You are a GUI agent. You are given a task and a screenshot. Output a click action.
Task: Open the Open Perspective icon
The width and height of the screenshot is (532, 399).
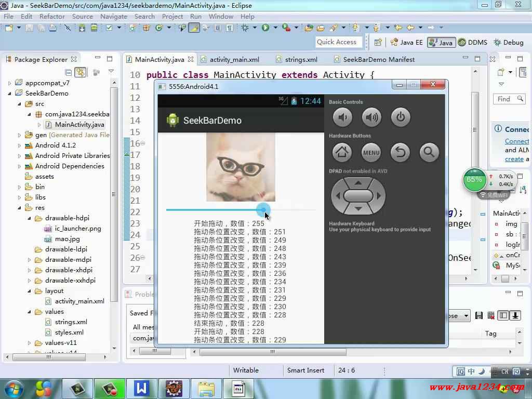[x=378, y=43]
